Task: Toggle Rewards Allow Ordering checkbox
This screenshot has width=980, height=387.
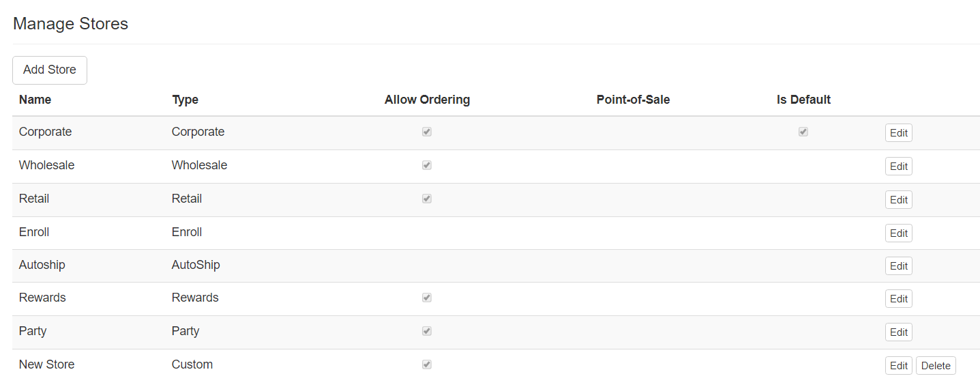Action: [427, 298]
